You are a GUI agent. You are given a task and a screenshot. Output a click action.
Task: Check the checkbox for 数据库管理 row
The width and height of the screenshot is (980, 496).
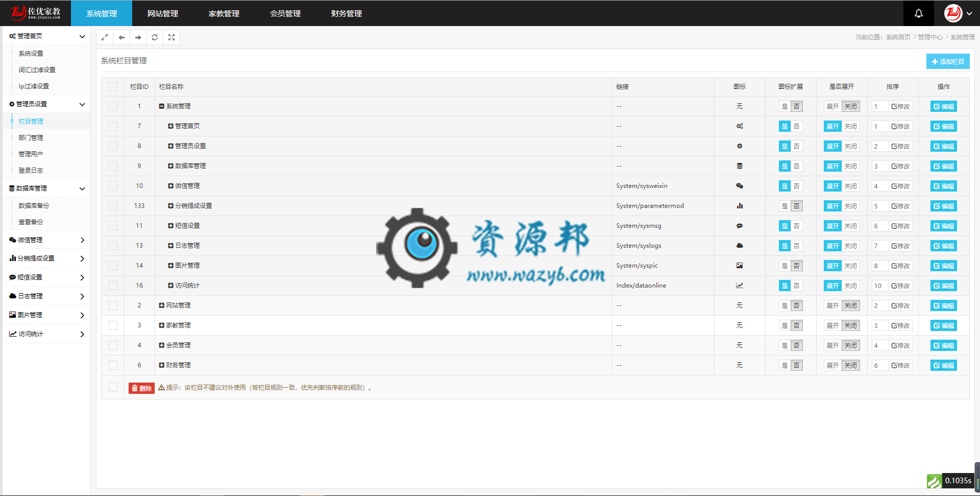(113, 166)
